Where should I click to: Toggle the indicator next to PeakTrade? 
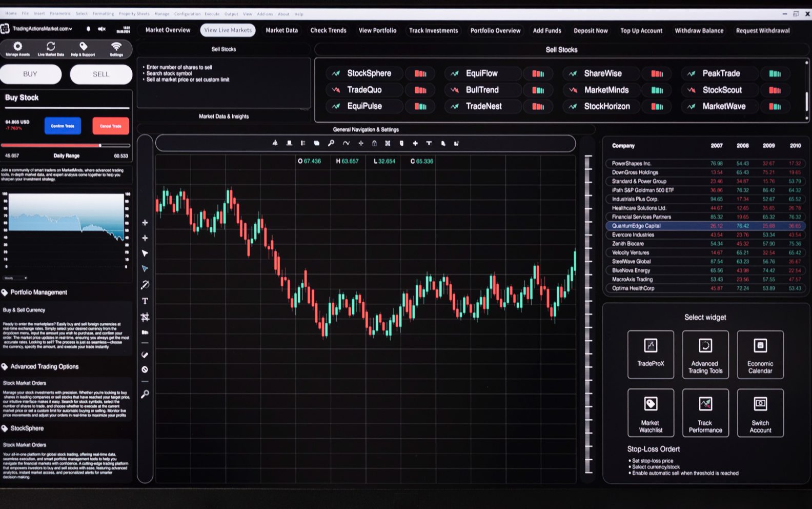point(775,73)
